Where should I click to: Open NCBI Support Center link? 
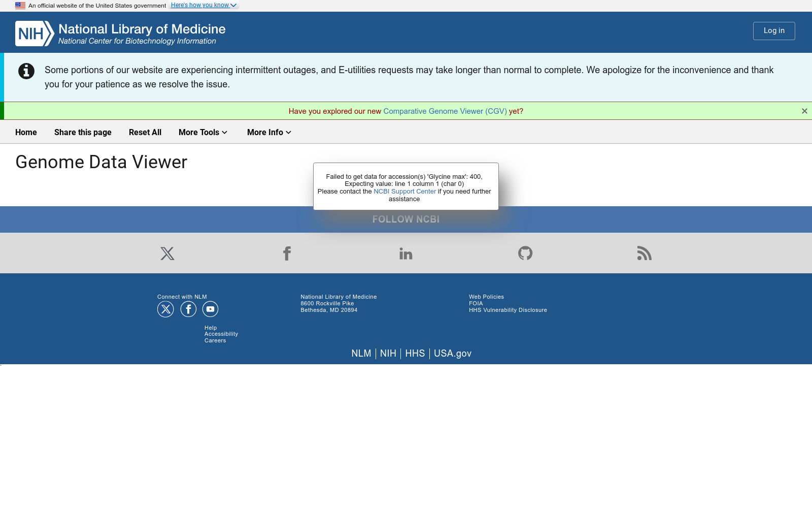(404, 192)
